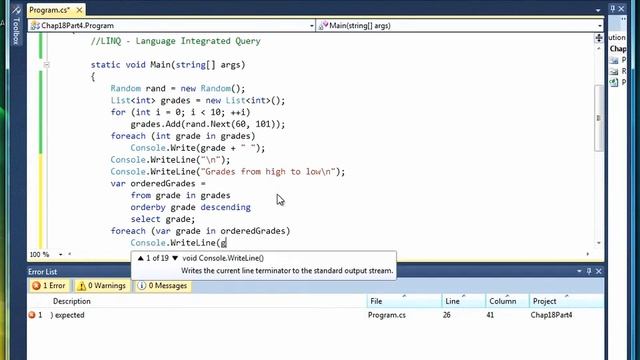Screen dimensions: 640x360
Task: Toggle the 0 Messages filter
Action: [x=163, y=286]
